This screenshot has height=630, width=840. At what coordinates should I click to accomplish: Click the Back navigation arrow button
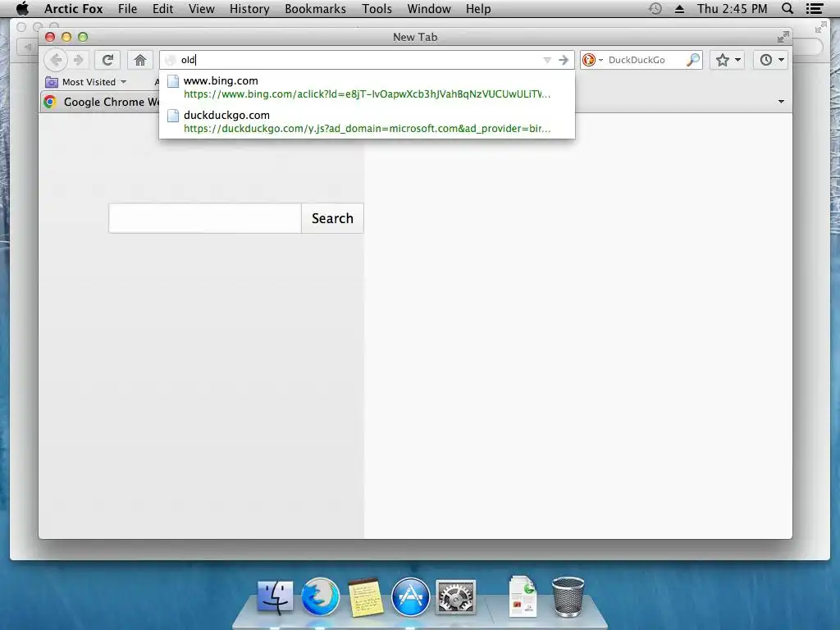point(56,60)
